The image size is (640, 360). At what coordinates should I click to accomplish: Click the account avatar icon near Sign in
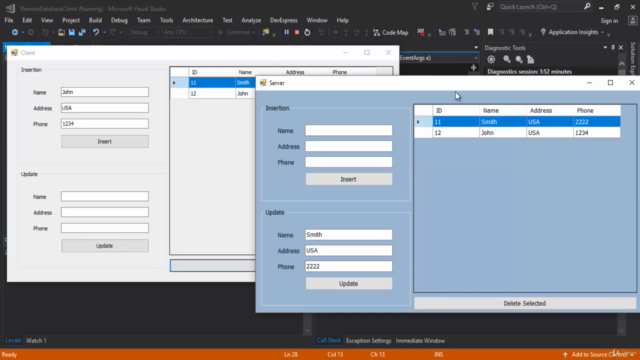coord(633,20)
